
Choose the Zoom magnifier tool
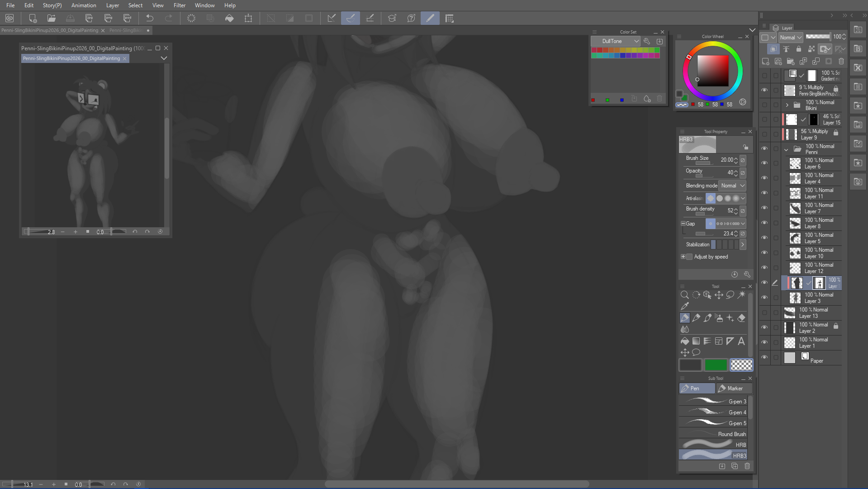tap(685, 295)
